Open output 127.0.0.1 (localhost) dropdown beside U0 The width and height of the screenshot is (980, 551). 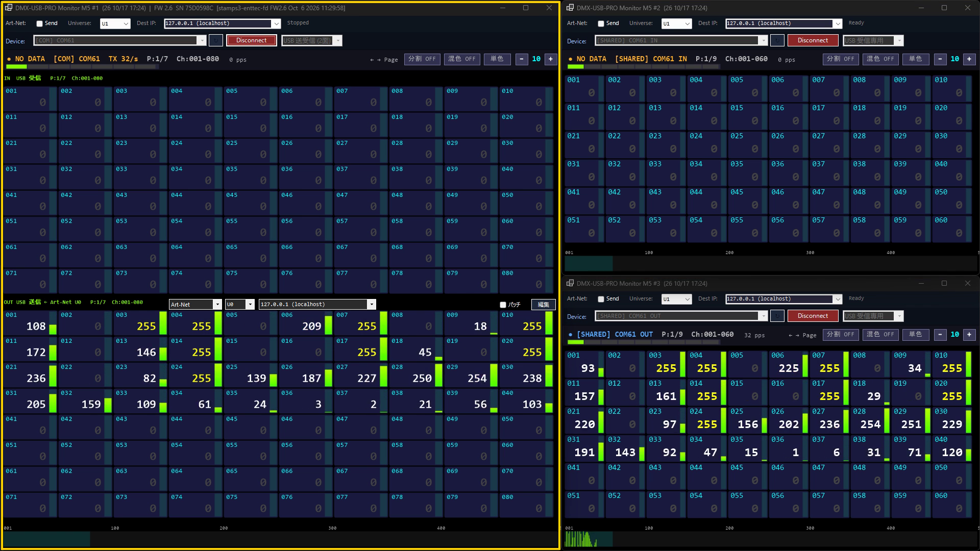pyautogui.click(x=317, y=305)
